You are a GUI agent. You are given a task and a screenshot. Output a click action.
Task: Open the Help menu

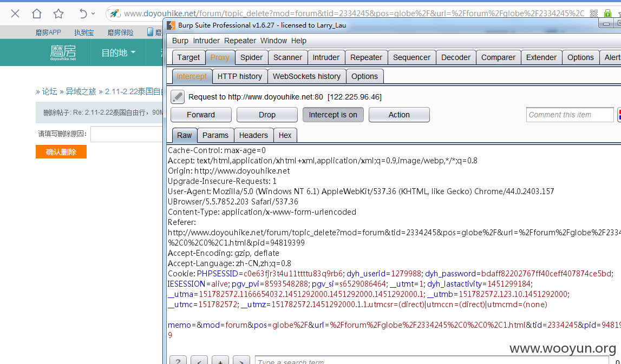click(299, 41)
